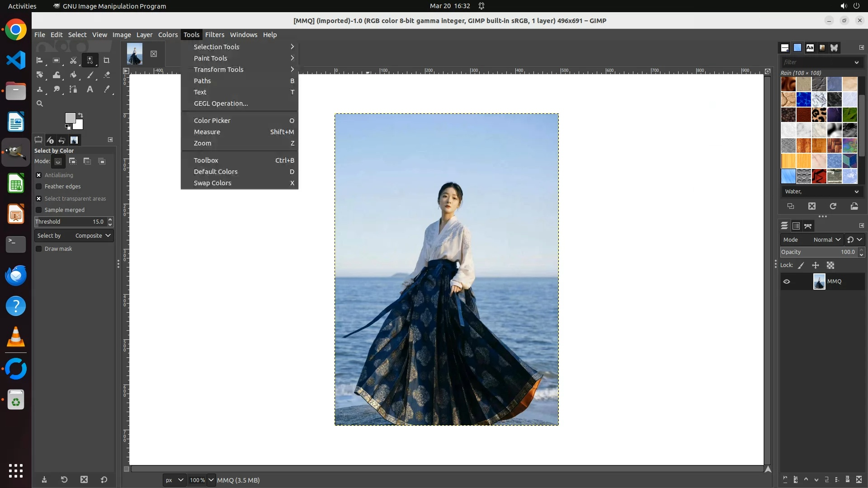Image resolution: width=868 pixels, height=488 pixels.
Task: Hide the MMQ layer with eye icon
Action: (x=787, y=282)
